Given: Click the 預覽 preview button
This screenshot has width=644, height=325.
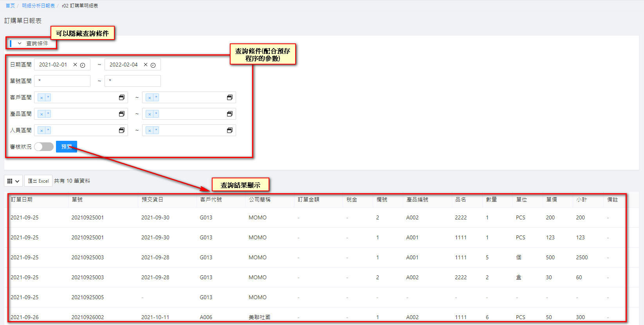Looking at the screenshot, I should [x=67, y=147].
